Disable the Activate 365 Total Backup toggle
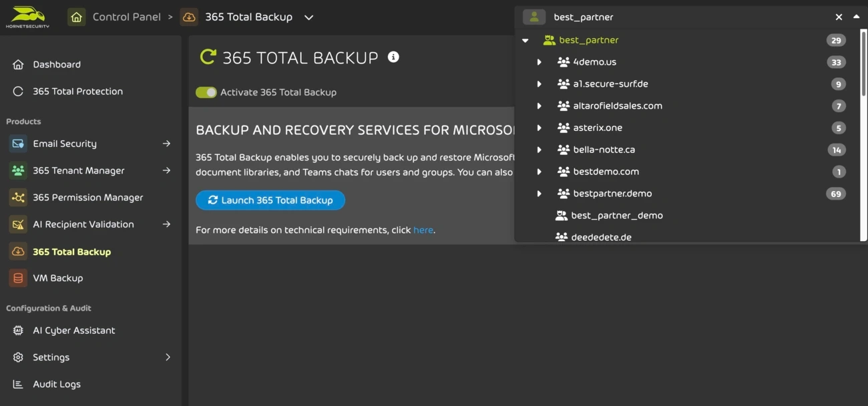 click(206, 92)
